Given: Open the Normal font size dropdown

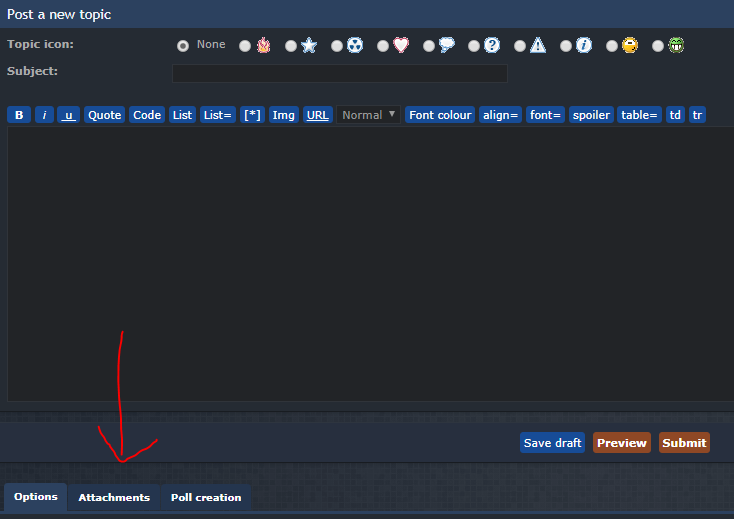Looking at the screenshot, I should coord(368,115).
